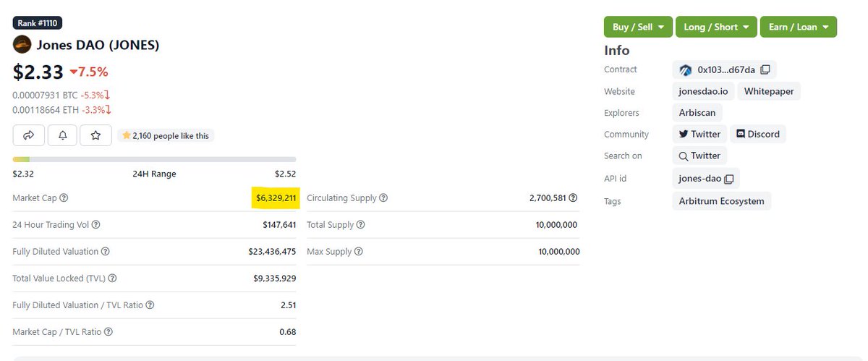Click 24 Hour Trading Vol help icon

coord(96,225)
